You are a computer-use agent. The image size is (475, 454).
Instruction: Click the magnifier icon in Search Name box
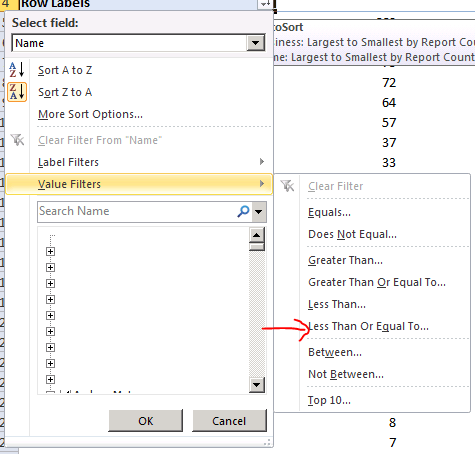point(243,211)
